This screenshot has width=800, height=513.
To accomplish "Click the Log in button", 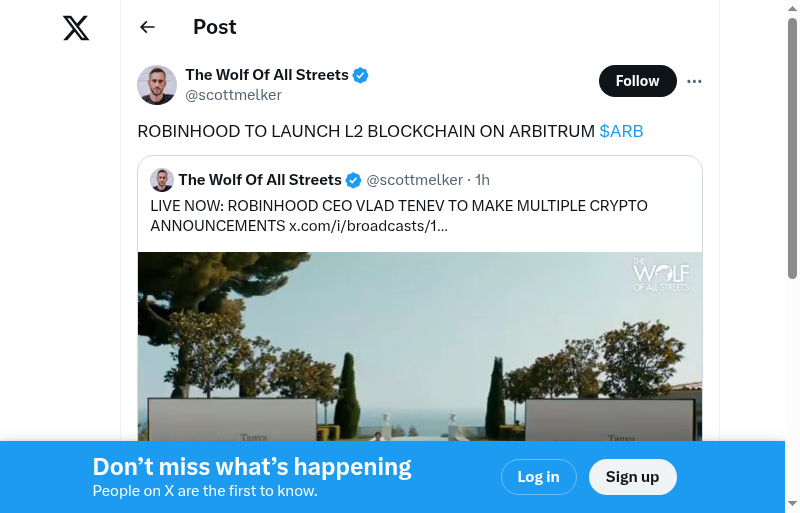I will [x=538, y=477].
